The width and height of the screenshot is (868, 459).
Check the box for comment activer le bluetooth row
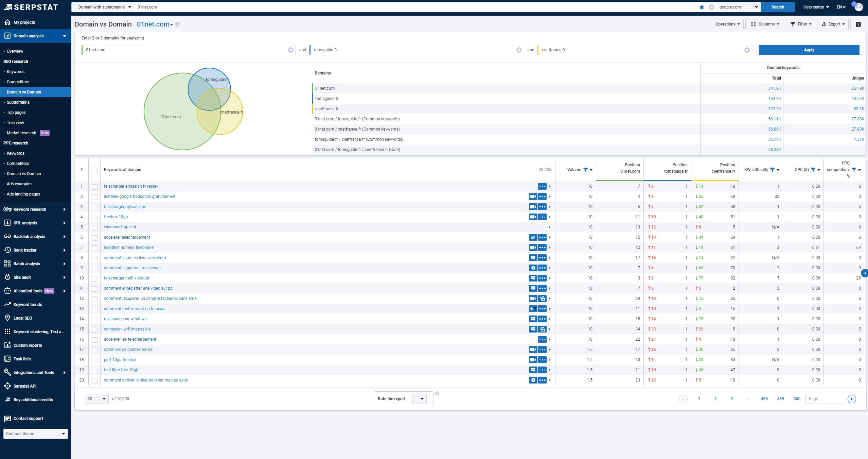[x=95, y=380]
